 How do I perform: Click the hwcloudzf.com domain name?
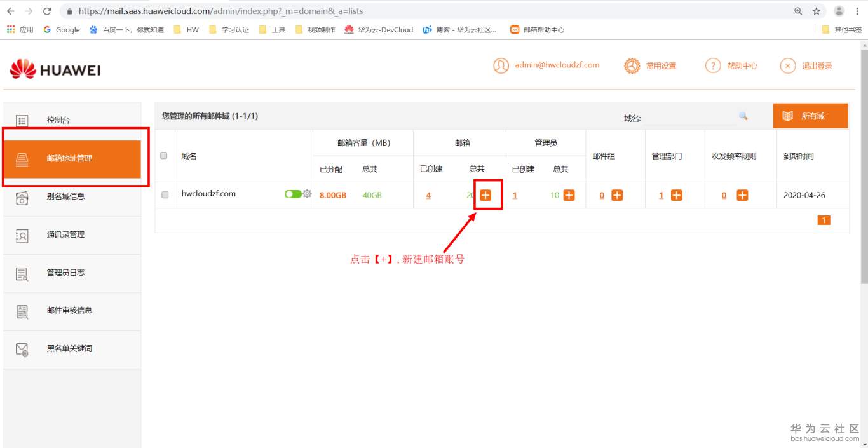coord(208,194)
